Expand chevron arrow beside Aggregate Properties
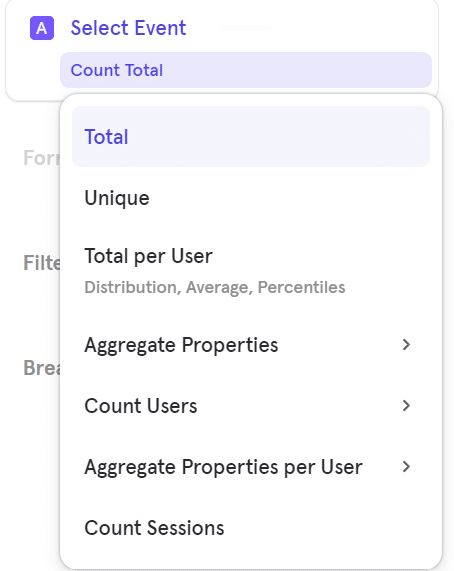Image resolution: width=454 pixels, height=571 pixels. (x=406, y=344)
